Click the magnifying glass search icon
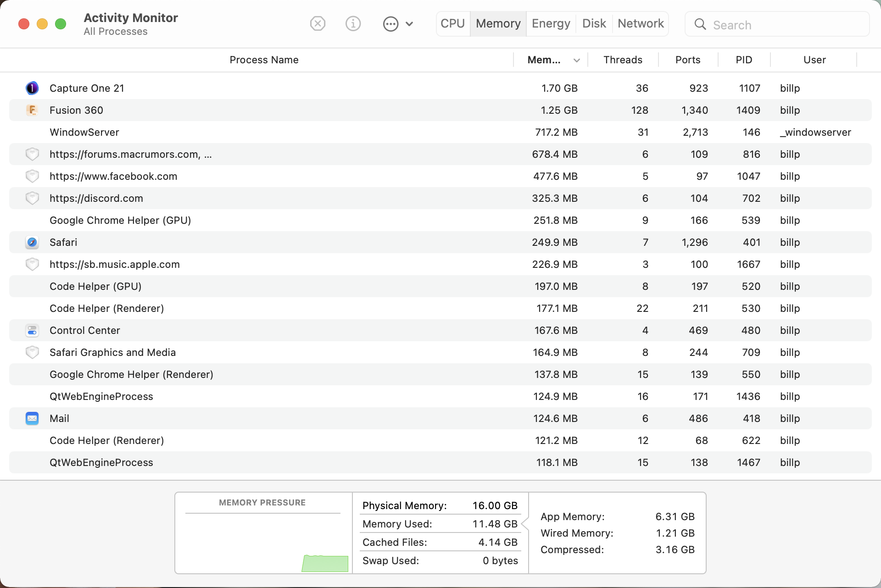The image size is (881, 588). [700, 24]
